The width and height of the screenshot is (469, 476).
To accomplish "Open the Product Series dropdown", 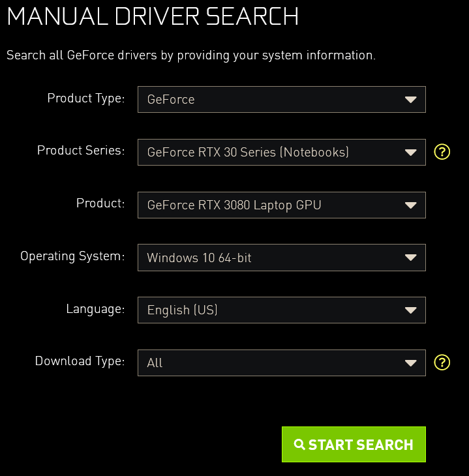I will (282, 152).
